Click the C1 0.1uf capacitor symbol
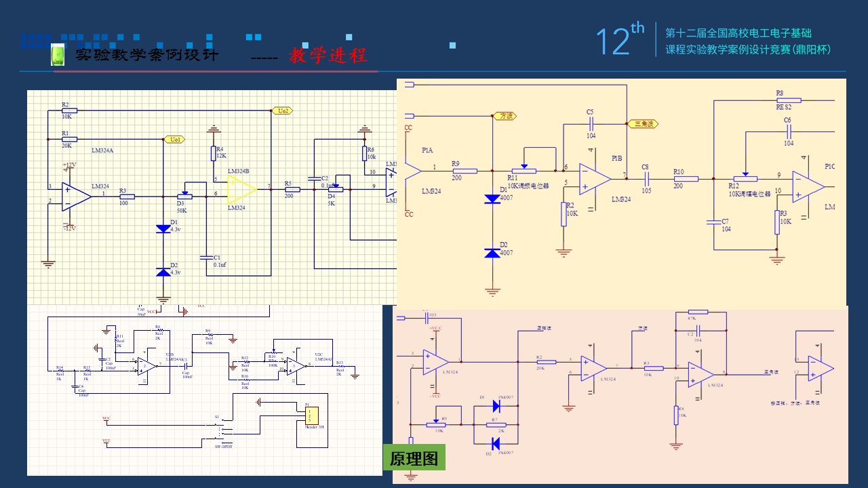 click(x=206, y=258)
